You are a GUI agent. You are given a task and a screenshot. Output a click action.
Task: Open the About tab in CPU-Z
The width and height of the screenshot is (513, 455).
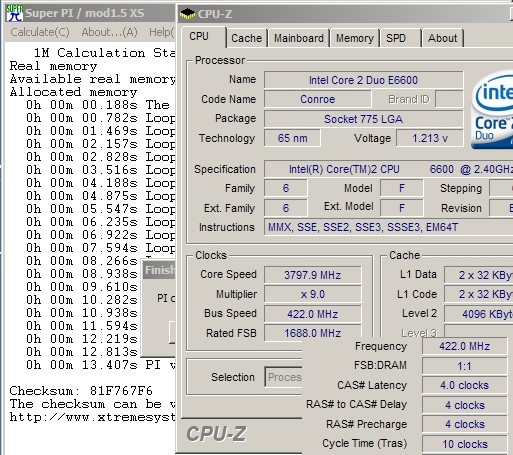point(443,38)
